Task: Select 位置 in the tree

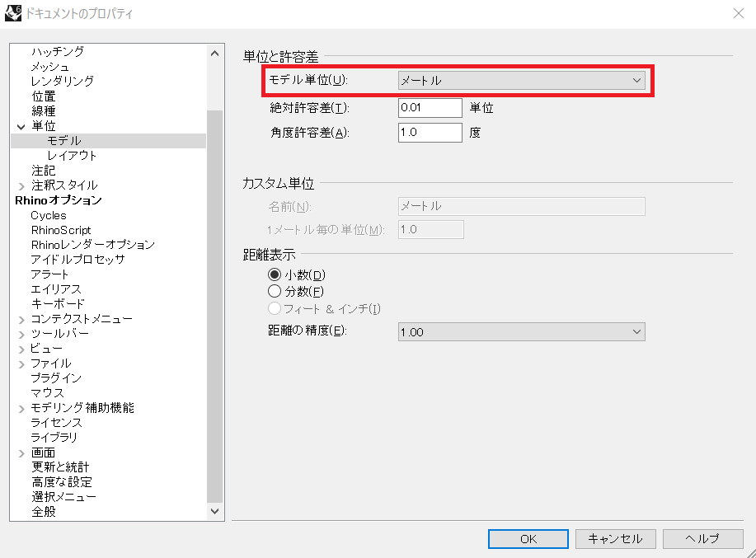Action: 44,96
